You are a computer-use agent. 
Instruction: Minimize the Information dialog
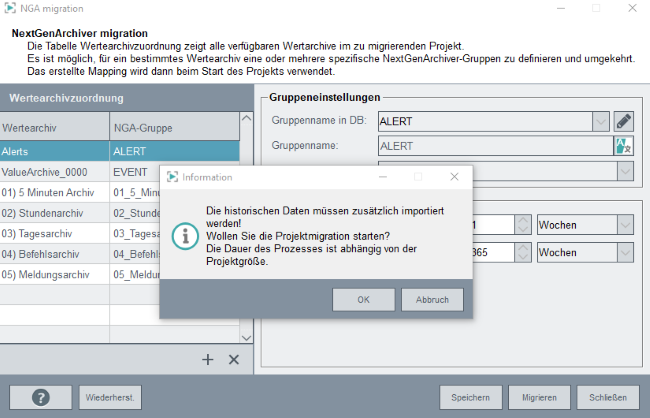pos(383,177)
